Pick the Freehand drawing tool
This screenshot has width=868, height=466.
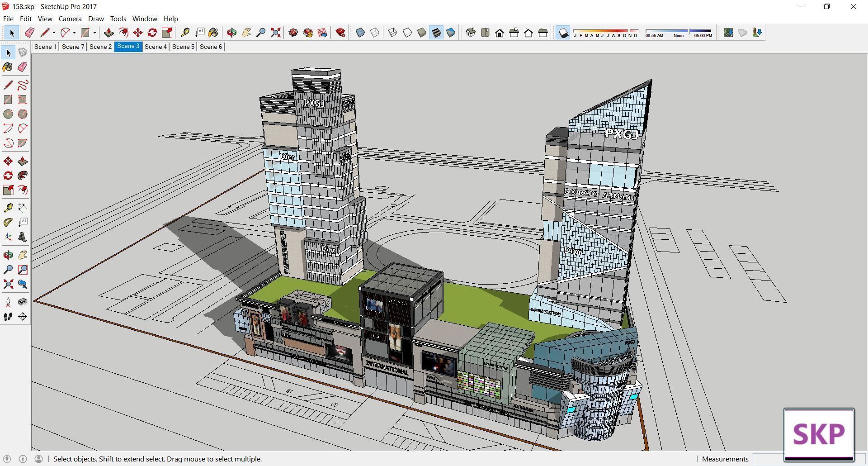pos(23,85)
